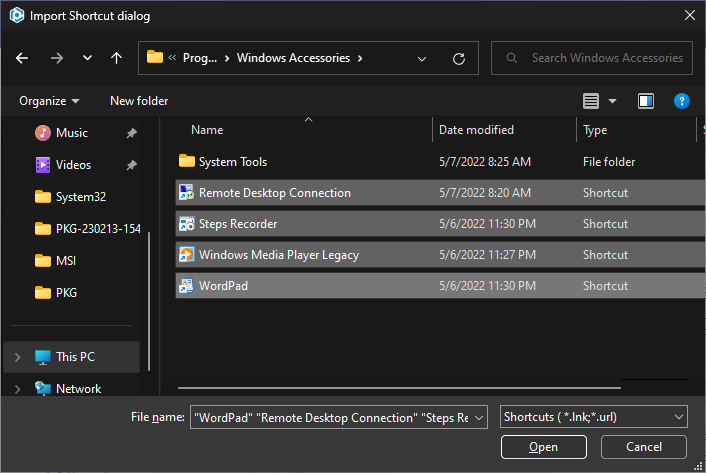Select the Windows Accessories breadcrumb
This screenshot has height=473, width=706.
(293, 58)
